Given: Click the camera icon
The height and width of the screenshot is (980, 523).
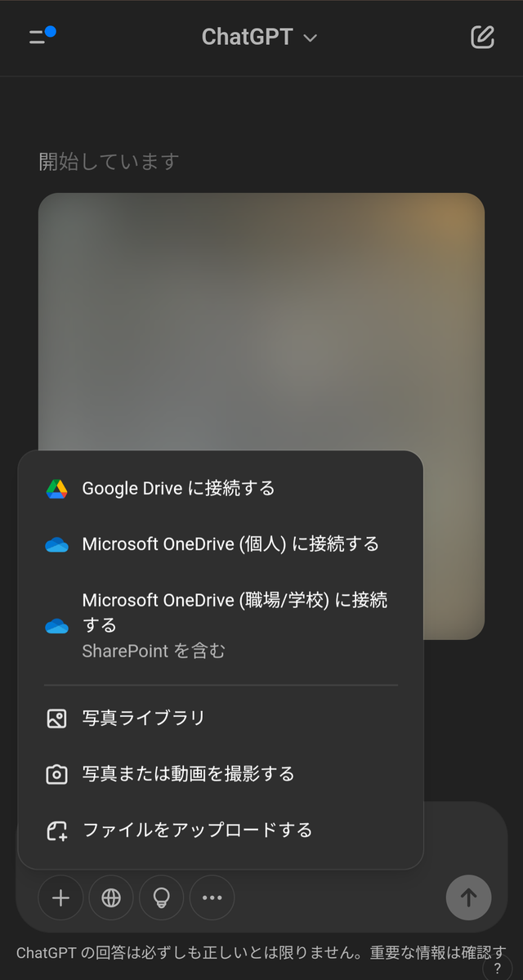Looking at the screenshot, I should pyautogui.click(x=56, y=774).
